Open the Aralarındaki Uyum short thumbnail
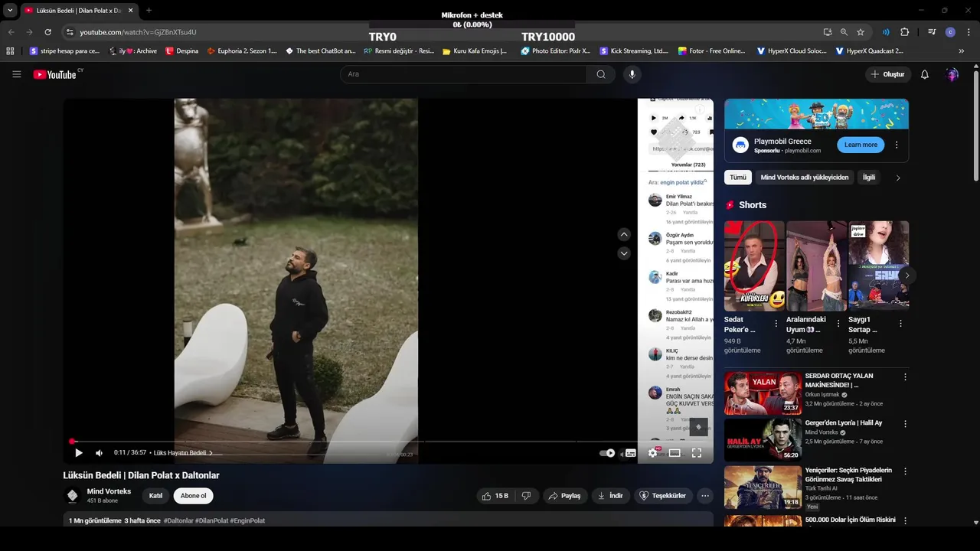The width and height of the screenshot is (980, 551). click(x=816, y=266)
